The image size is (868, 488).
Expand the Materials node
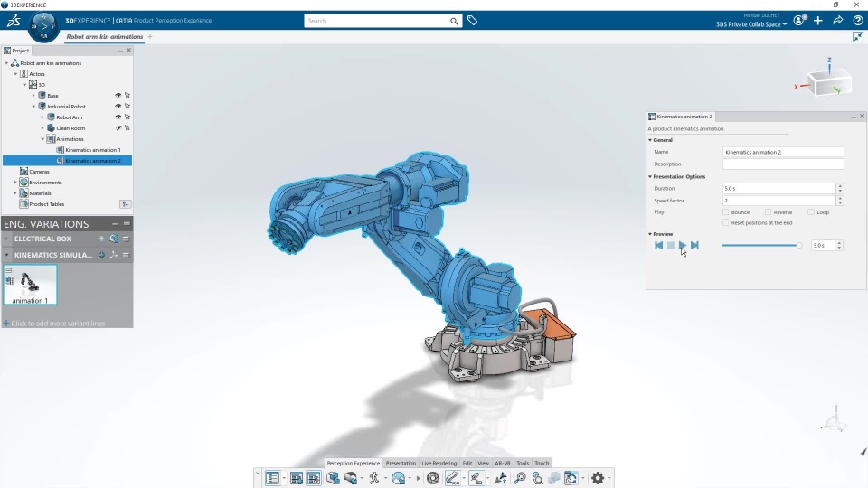[x=15, y=193]
